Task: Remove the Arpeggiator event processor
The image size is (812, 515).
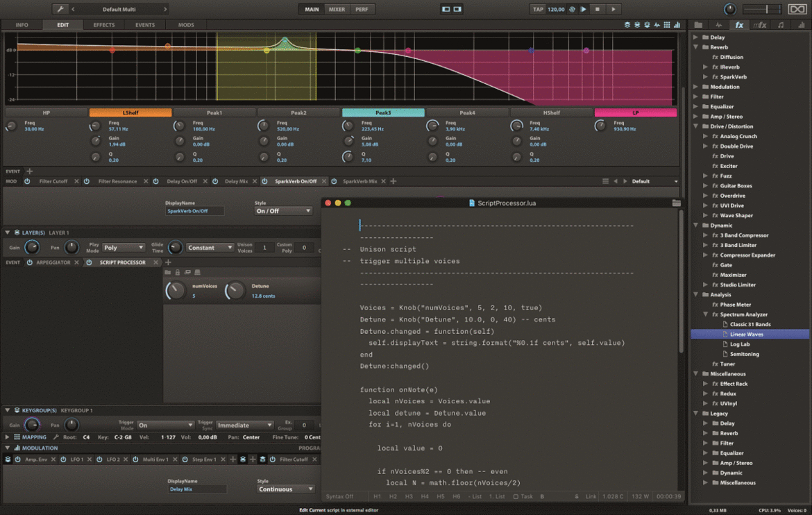Action: [x=76, y=262]
